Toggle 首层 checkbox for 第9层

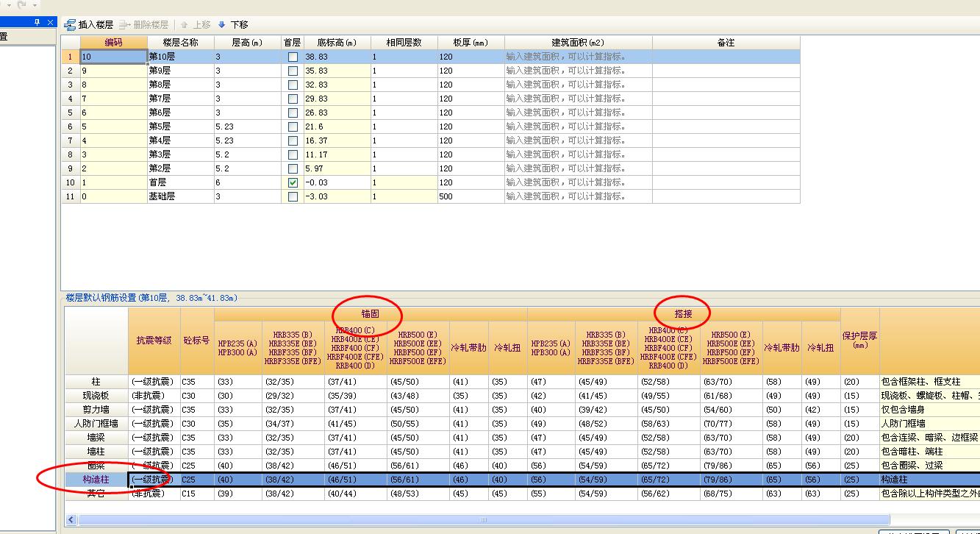293,71
